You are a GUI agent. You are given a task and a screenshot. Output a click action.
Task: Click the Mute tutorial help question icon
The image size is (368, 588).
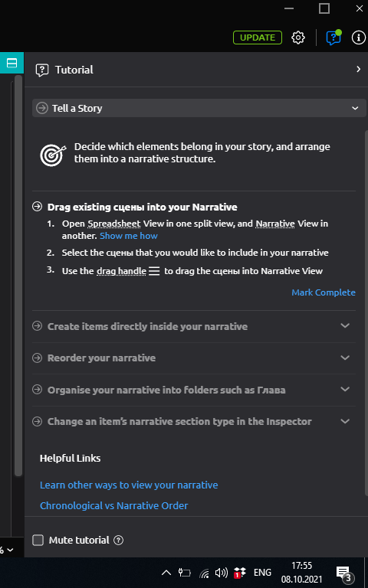tap(118, 540)
